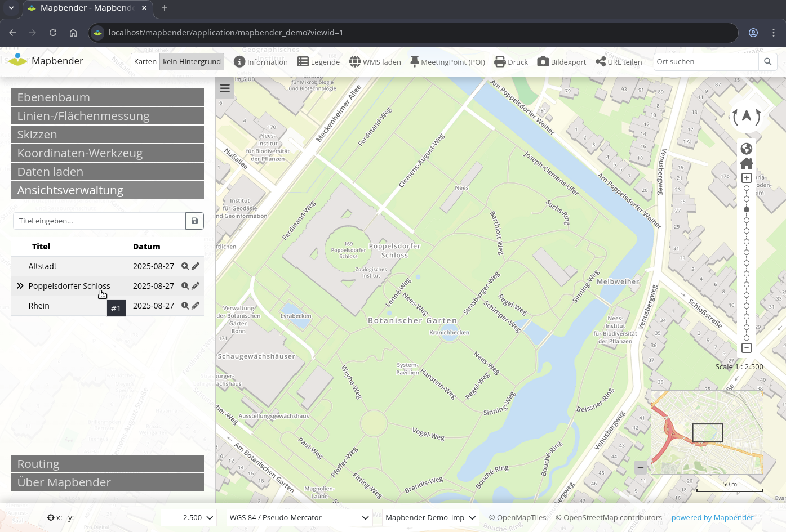The image size is (786, 532).
Task: Expand the Ebenenbaum panel
Action: click(108, 97)
